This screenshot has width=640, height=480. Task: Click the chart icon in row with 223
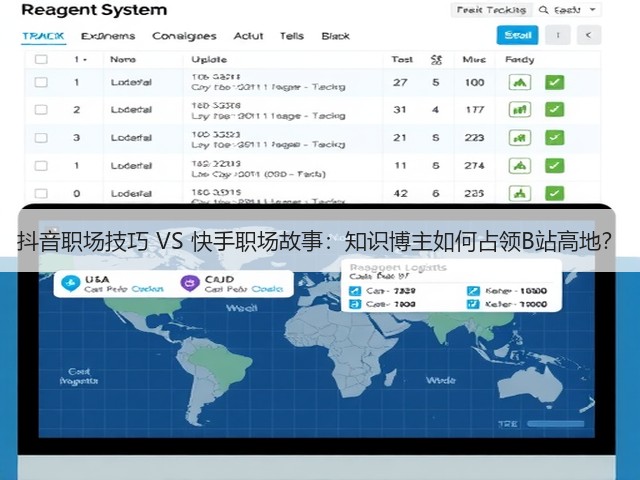520,138
